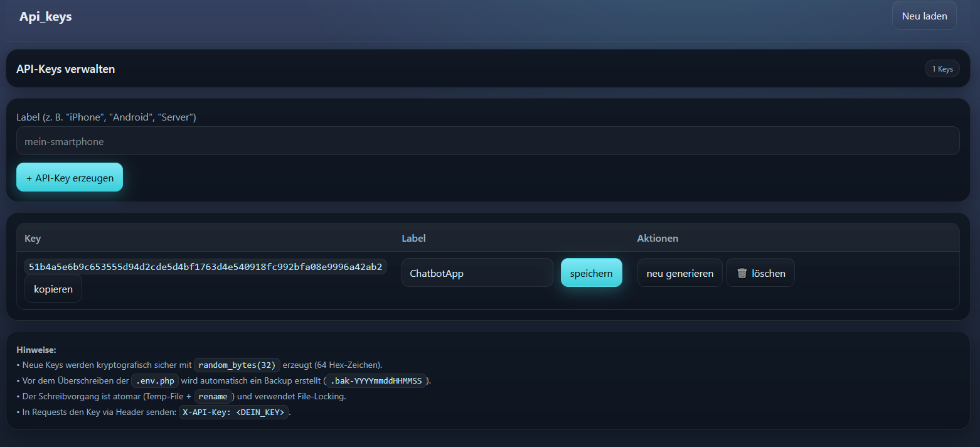Regenerate the key via neu generieren
The width and height of the screenshot is (980, 447).
pyautogui.click(x=679, y=273)
